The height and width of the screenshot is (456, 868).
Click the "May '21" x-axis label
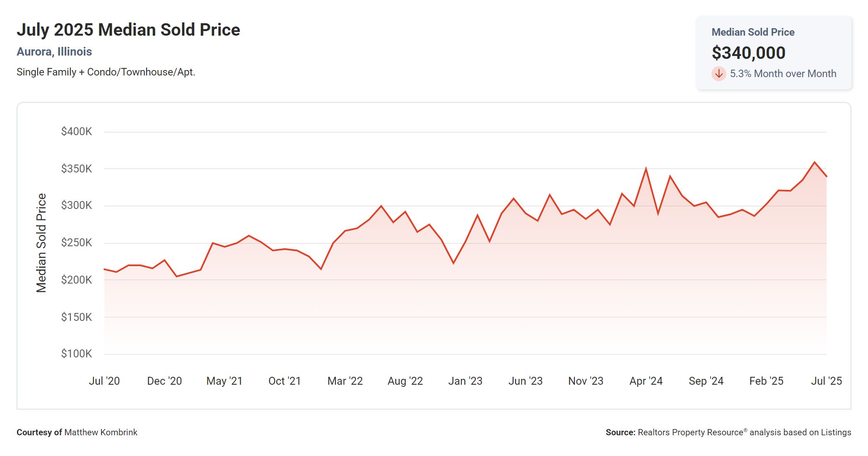(224, 381)
